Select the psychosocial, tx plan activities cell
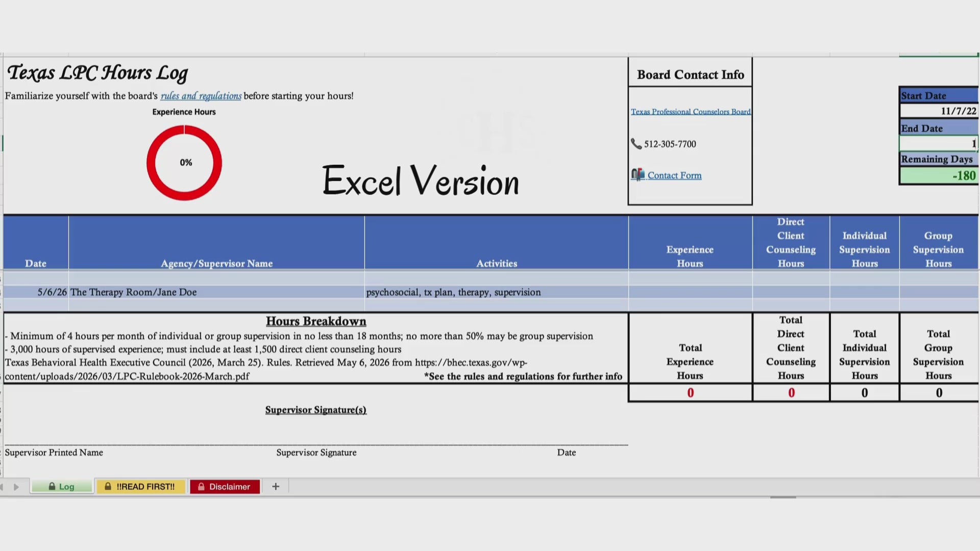Screen dimensions: 980x551 pyautogui.click(x=496, y=292)
